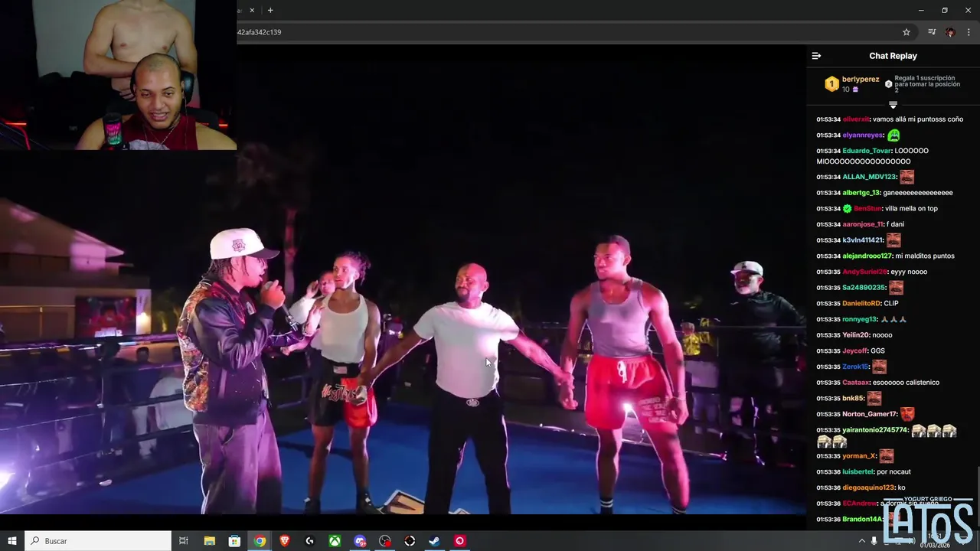Click AndySuriel28 'eyyy noooo' message
The image size is (980, 551).
(x=908, y=272)
